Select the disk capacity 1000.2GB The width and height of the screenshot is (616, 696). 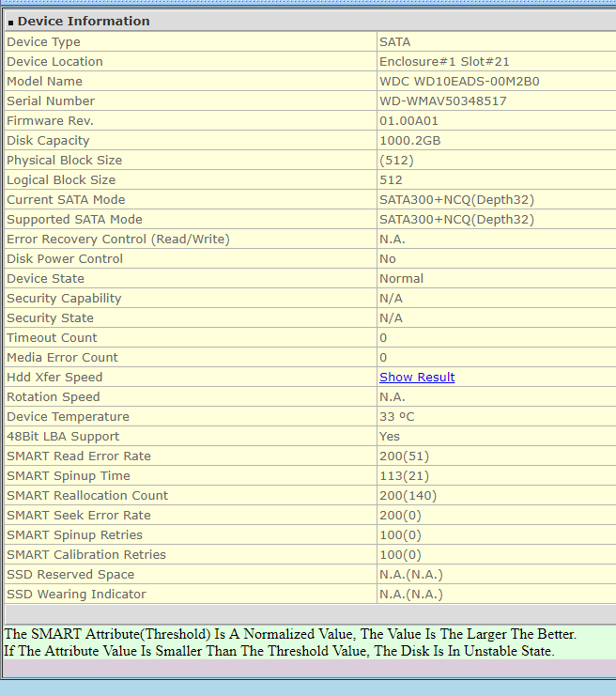click(x=410, y=140)
